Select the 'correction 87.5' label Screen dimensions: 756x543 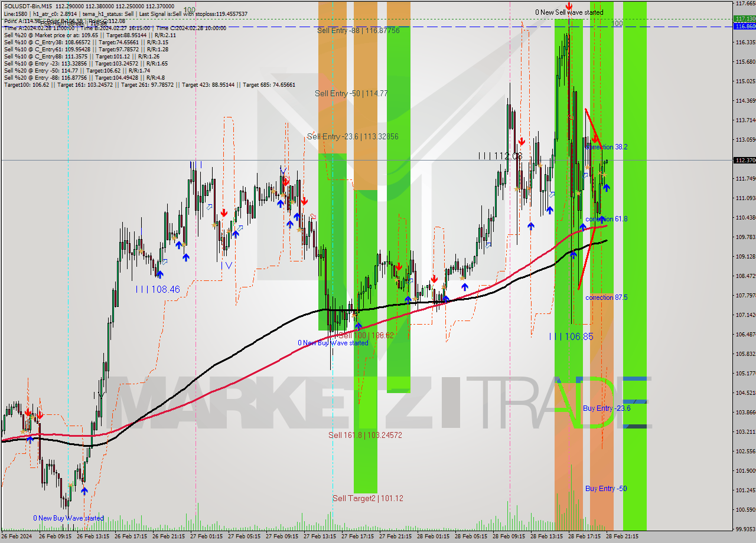pyautogui.click(x=607, y=297)
